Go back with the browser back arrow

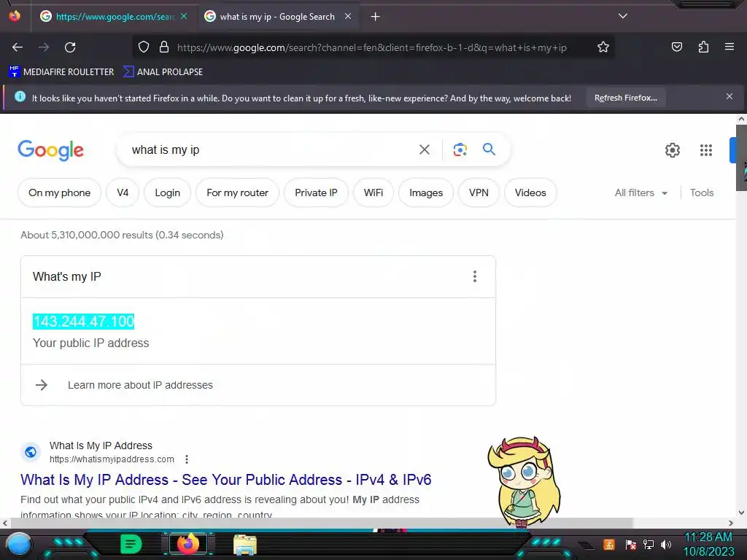(x=18, y=47)
